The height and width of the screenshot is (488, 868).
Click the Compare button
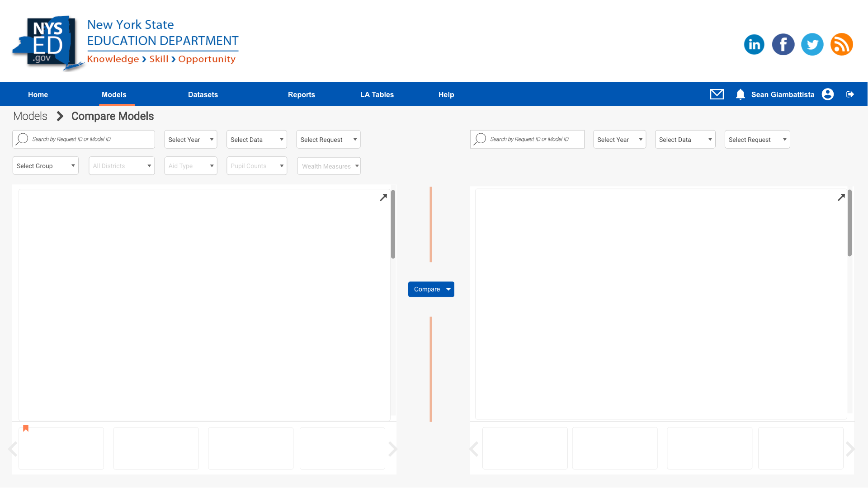tap(426, 289)
